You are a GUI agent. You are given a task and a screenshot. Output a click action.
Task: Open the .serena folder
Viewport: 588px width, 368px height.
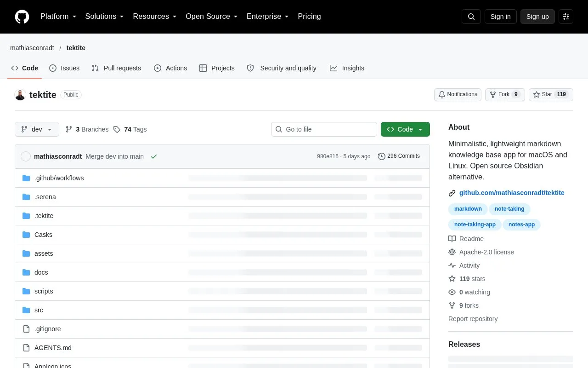tap(45, 197)
